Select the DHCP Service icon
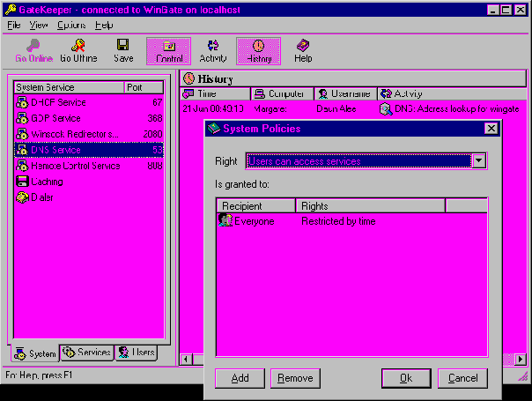This screenshot has width=532, height=401. point(22,102)
